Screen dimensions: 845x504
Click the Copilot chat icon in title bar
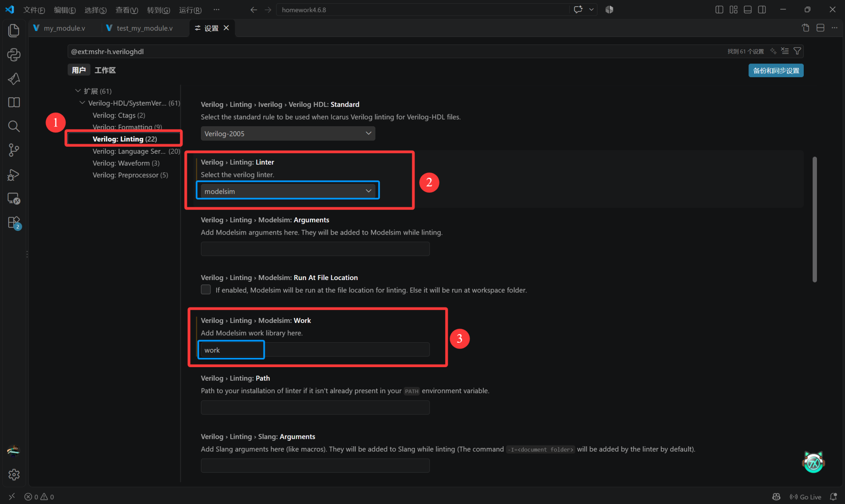click(x=578, y=9)
